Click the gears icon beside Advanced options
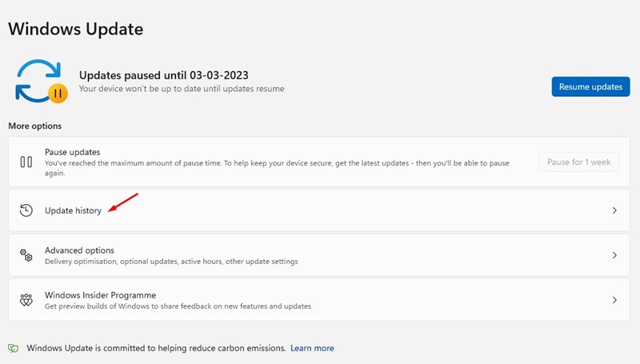 coord(26,255)
